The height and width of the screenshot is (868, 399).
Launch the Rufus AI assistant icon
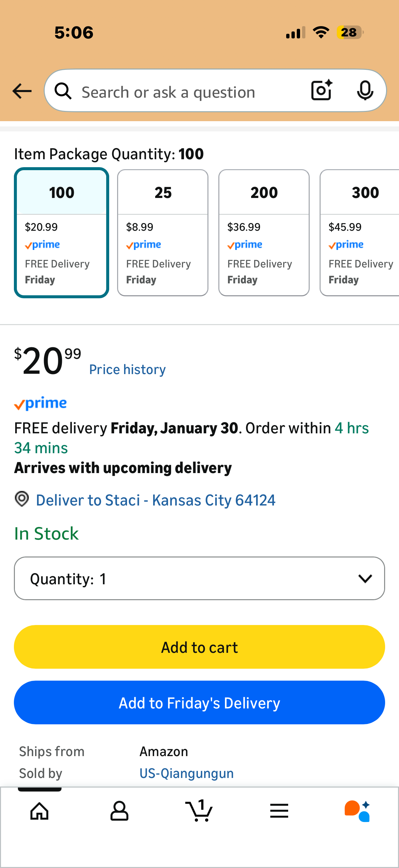[x=358, y=811]
